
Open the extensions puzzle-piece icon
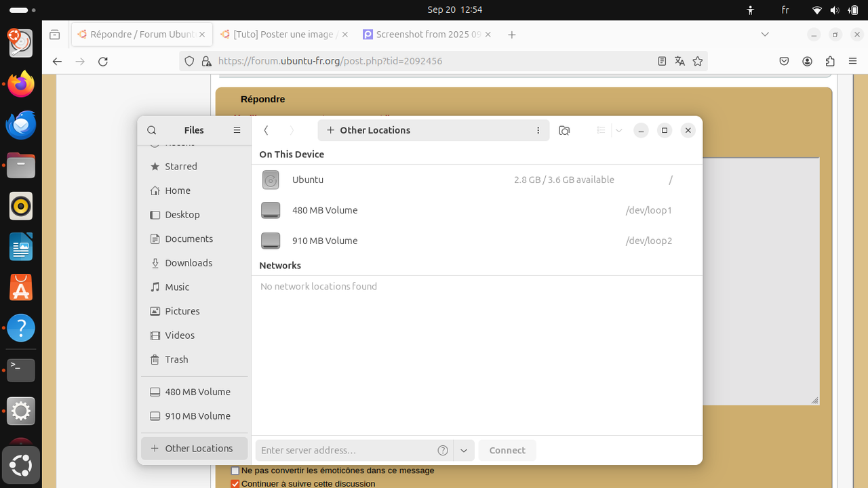tap(830, 61)
